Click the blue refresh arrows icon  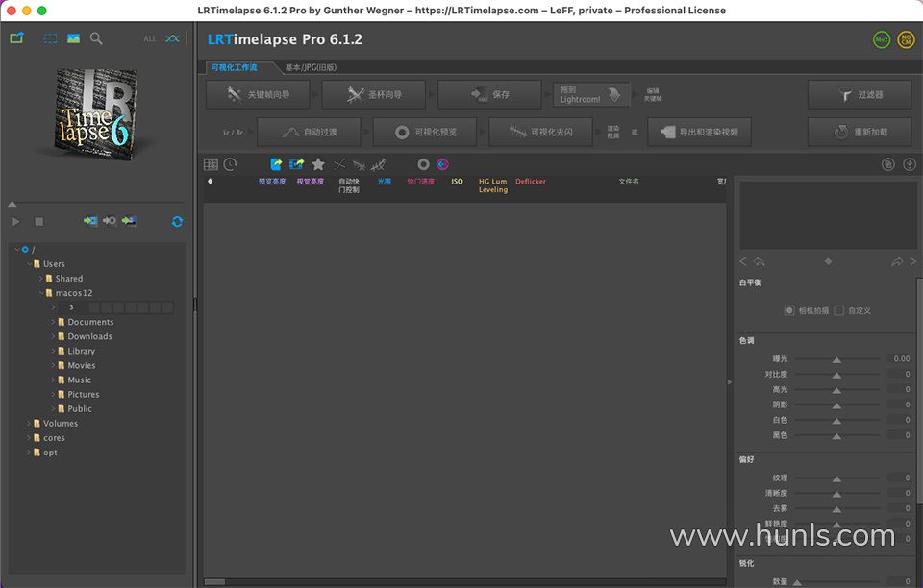pyautogui.click(x=177, y=222)
